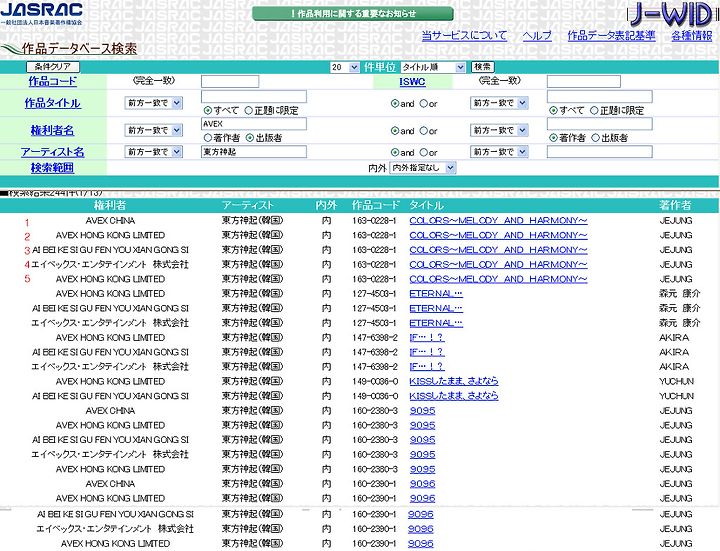The width and height of the screenshot is (720, 551).
Task: Open the second 前方一致で dropdown for アーティスト名
Action: (499, 152)
